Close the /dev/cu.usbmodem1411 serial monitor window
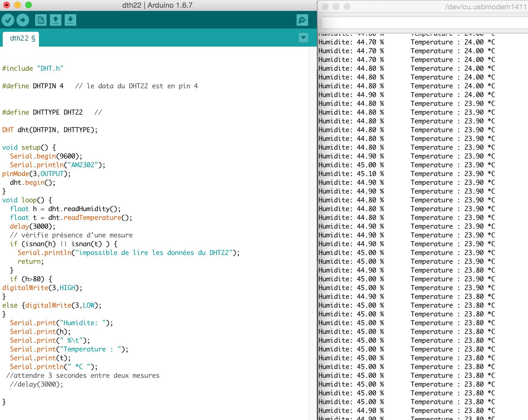The height and width of the screenshot is (420, 528). [x=325, y=7]
